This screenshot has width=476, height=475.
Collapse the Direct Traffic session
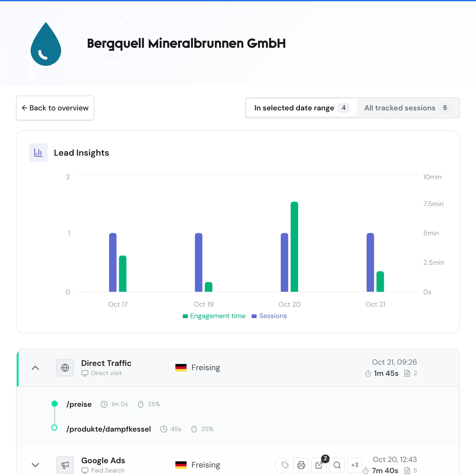click(35, 368)
